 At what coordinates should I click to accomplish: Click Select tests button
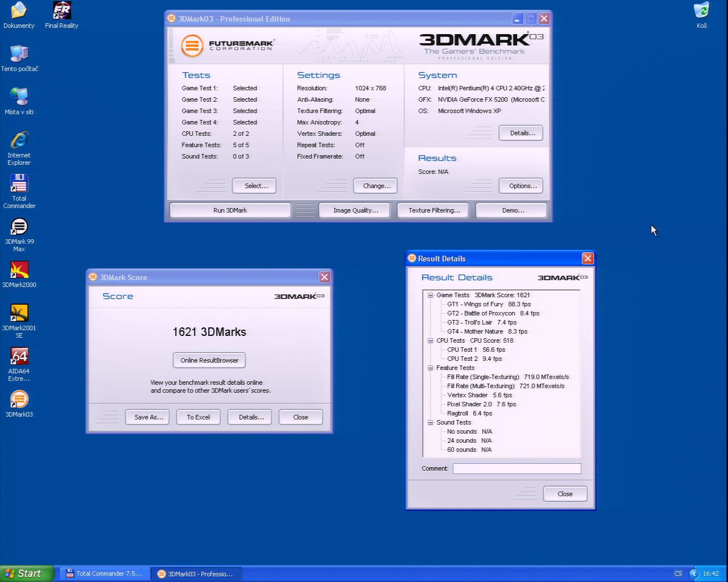click(254, 186)
